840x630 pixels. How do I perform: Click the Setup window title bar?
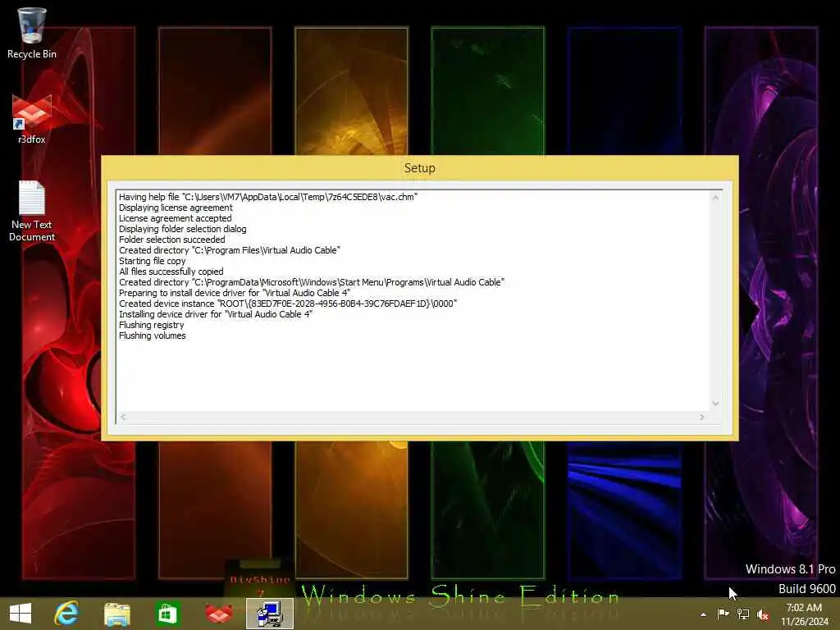tap(419, 167)
